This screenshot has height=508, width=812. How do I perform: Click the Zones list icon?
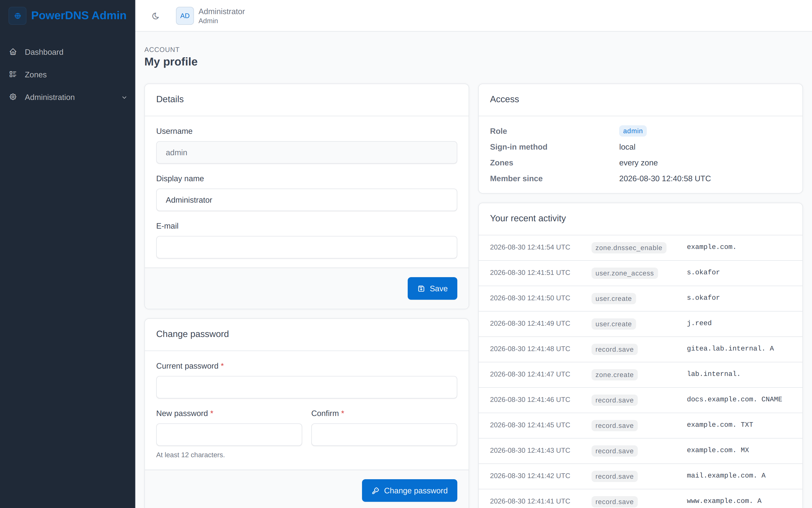click(13, 74)
